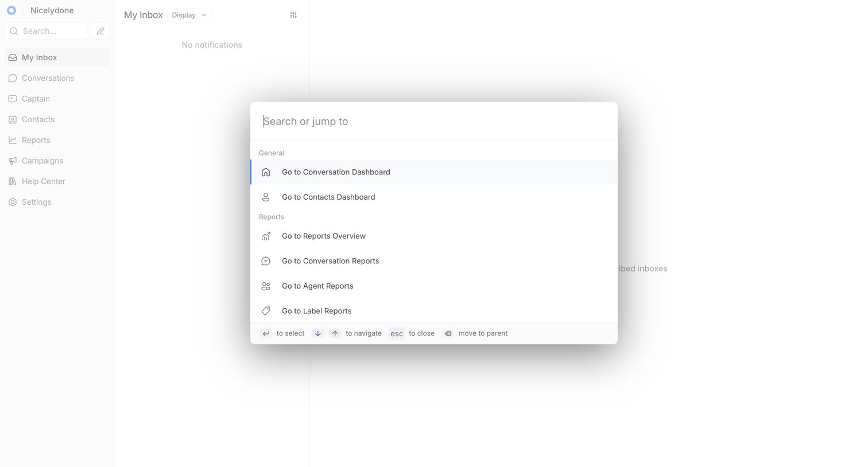Select Go to Conversation Dashboard command

tap(434, 172)
